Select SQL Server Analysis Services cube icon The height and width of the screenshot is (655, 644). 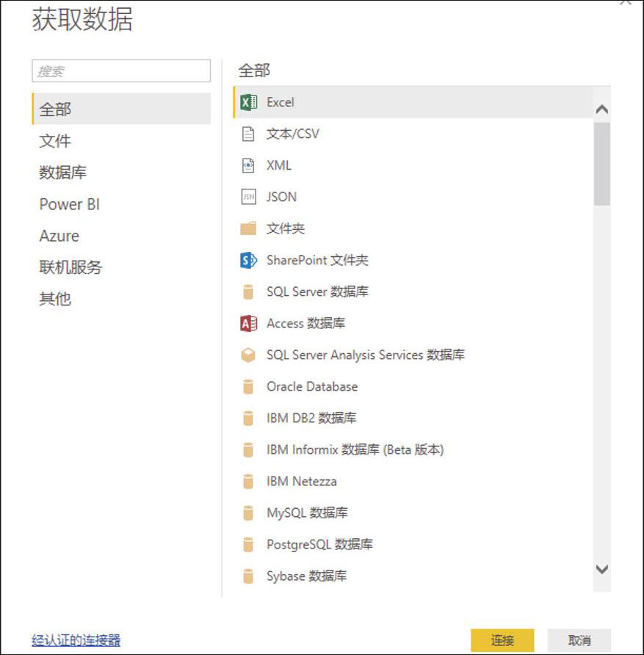tap(248, 355)
